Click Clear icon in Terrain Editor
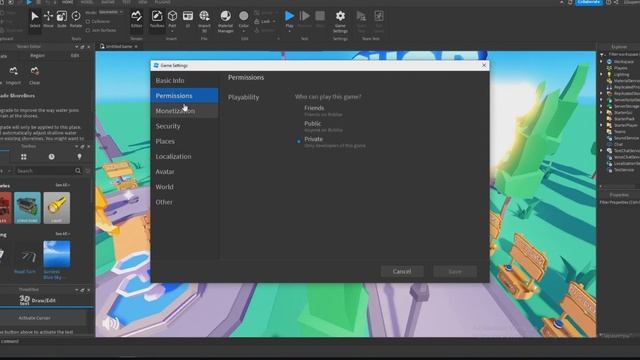The height and width of the screenshot is (360, 640). pyautogui.click(x=35, y=75)
